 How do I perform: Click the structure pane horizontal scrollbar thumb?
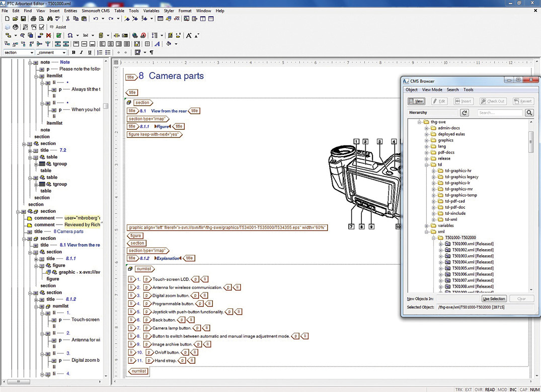[18, 381]
